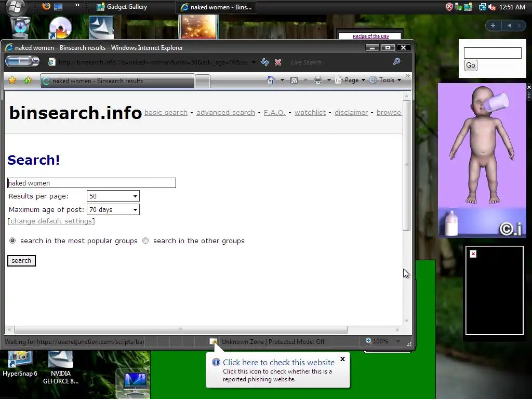Open security alert tray icon
This screenshot has height=399, width=532.
(449, 7)
